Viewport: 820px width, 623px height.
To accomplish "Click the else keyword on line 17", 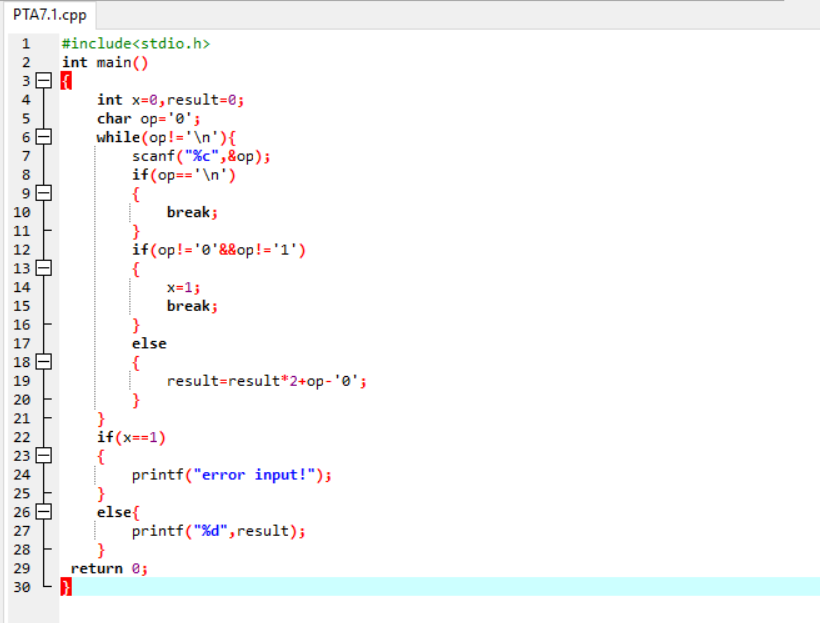I will (149, 344).
